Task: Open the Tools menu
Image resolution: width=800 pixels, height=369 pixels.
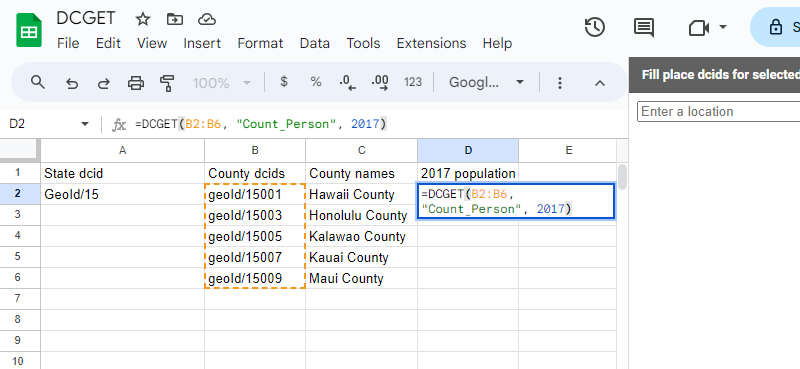Action: [x=363, y=43]
